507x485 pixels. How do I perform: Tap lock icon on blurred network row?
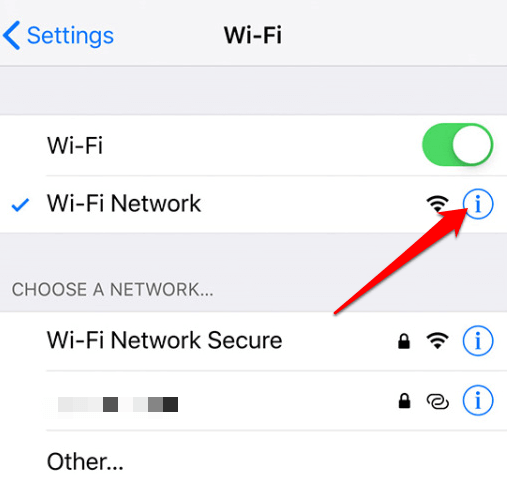404,401
